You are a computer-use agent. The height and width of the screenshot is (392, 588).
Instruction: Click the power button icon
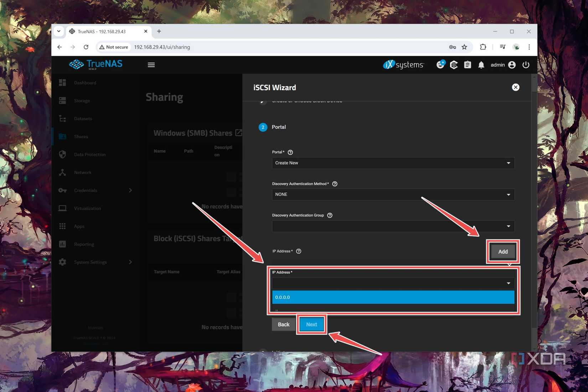[x=526, y=65]
